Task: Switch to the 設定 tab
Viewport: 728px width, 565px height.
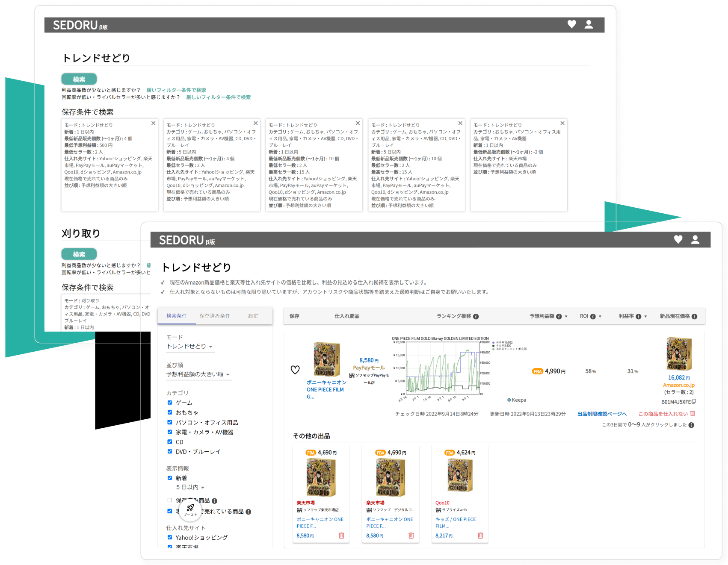Action: [x=253, y=316]
